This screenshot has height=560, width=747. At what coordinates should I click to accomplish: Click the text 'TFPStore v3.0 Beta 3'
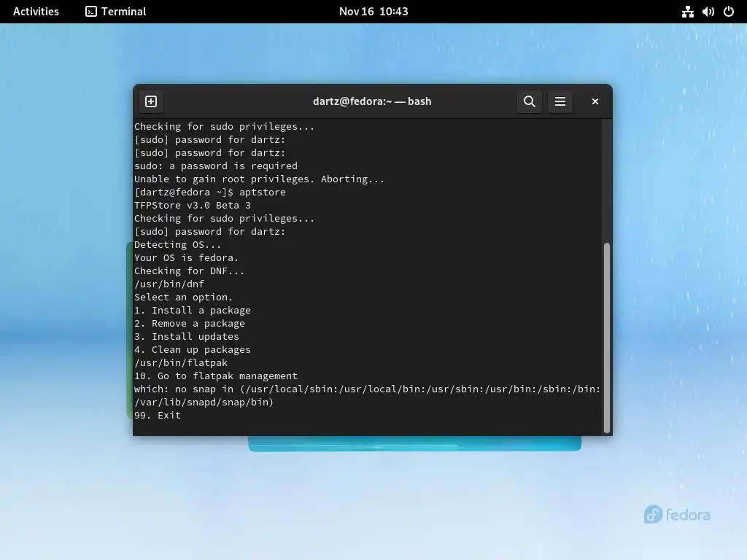pyautogui.click(x=193, y=205)
